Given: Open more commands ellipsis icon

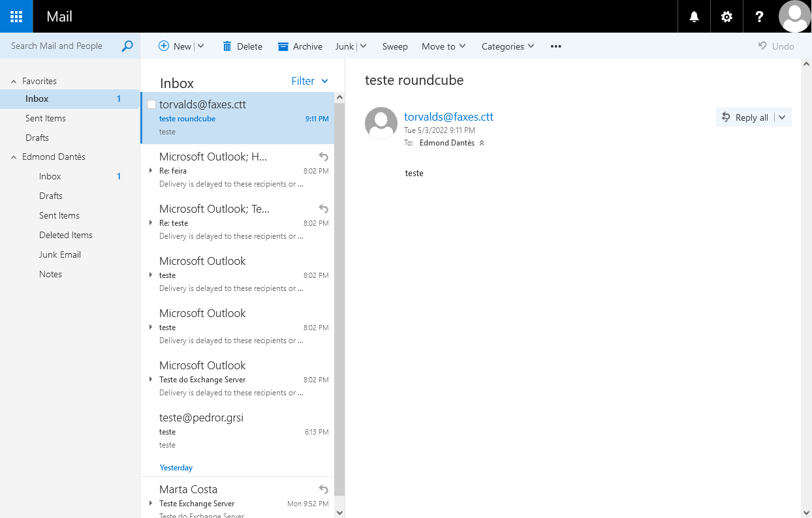Looking at the screenshot, I should [x=555, y=46].
